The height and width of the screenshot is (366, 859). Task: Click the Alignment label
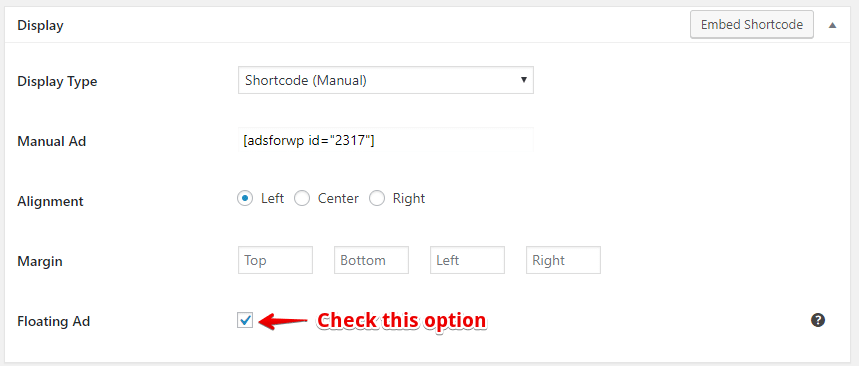point(50,202)
